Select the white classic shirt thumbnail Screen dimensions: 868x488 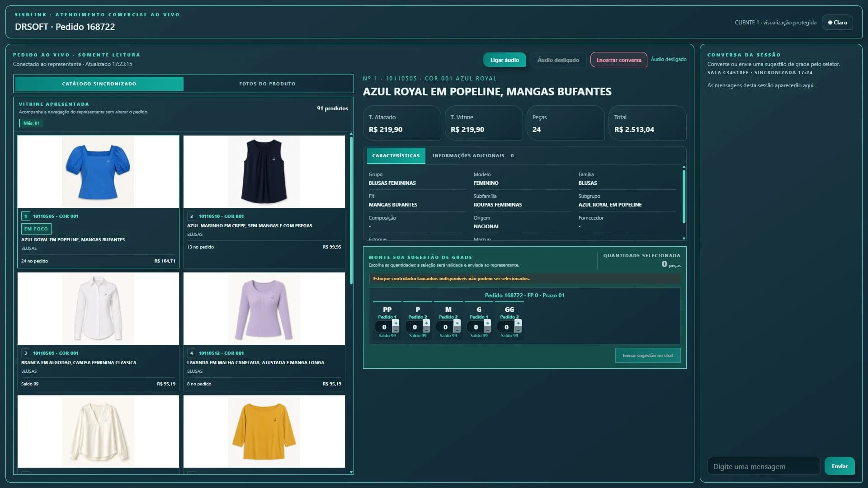pyautogui.click(x=98, y=309)
